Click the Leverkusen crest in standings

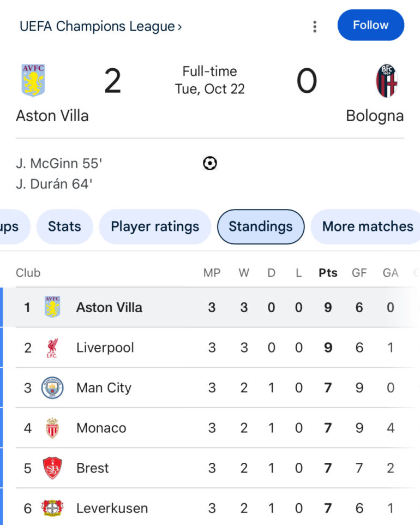click(52, 508)
